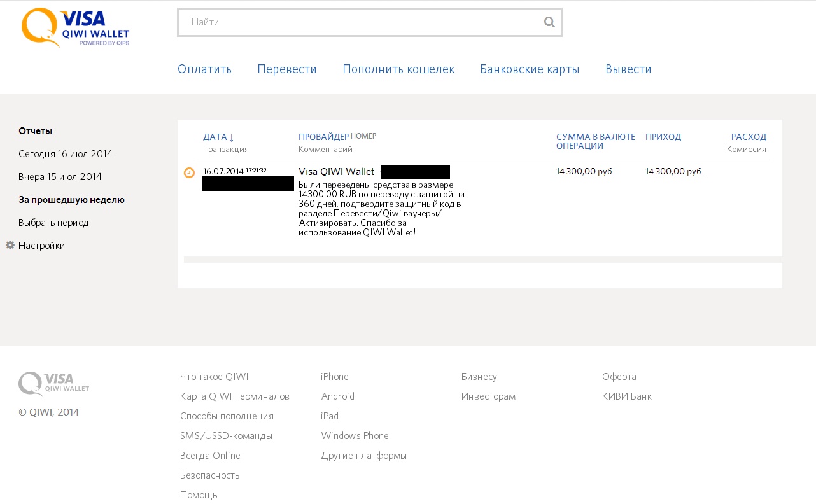Open Карта QIWI Терминалов link
Screen dimensions: 816x504
click(x=235, y=396)
